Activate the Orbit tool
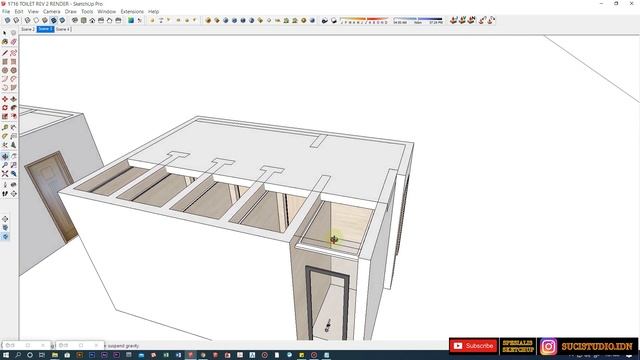Image resolution: width=640 pixels, height=360 pixels. coord(5,156)
